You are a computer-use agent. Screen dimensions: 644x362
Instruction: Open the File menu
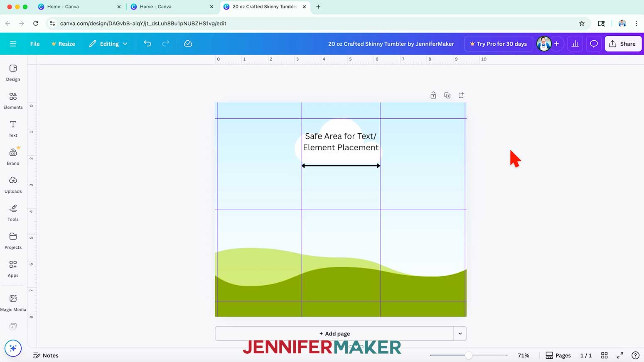point(35,44)
